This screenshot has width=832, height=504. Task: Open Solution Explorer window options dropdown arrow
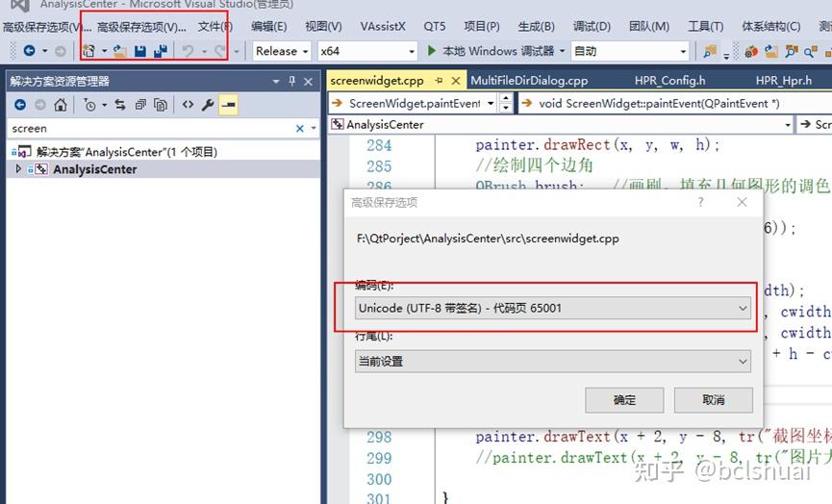coord(276,82)
